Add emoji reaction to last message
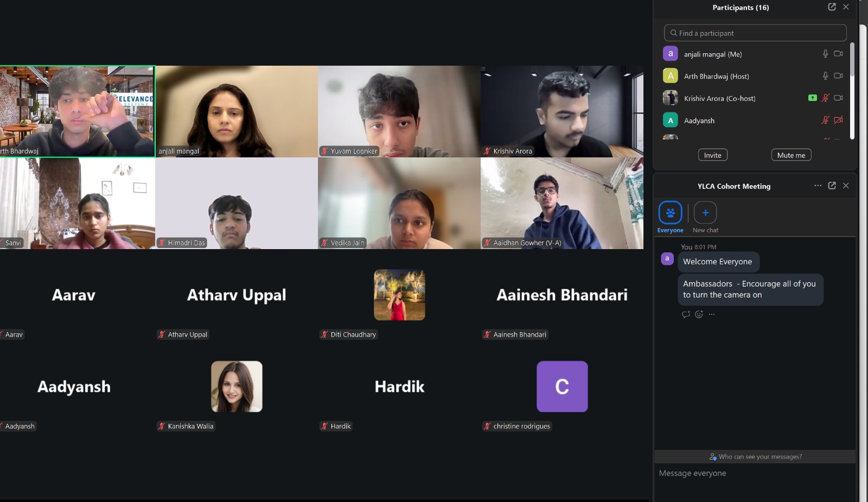The image size is (868, 502). (699, 314)
